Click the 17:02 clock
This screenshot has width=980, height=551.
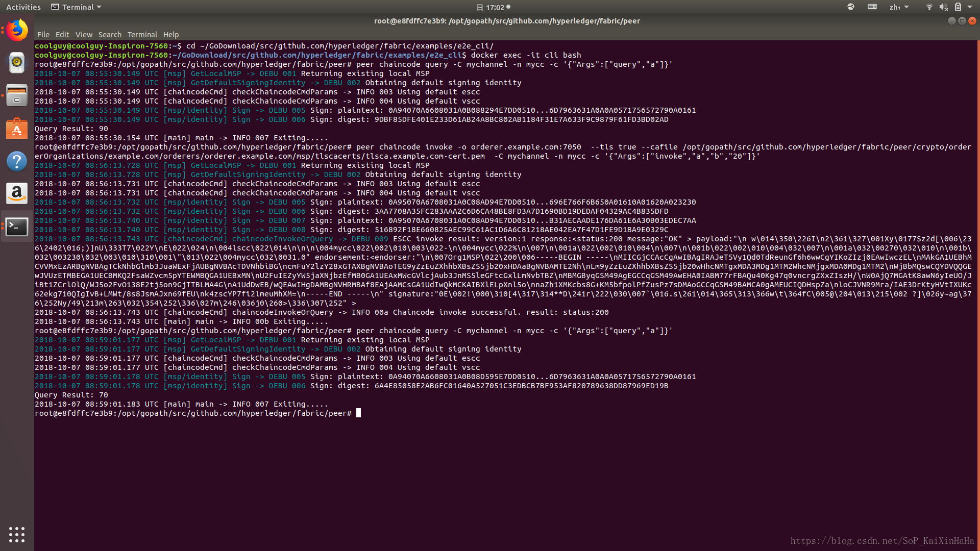click(495, 7)
